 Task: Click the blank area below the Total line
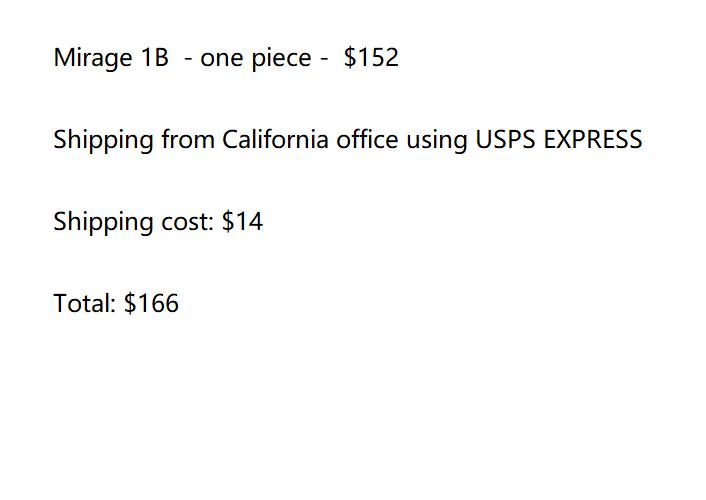[x=353, y=405]
